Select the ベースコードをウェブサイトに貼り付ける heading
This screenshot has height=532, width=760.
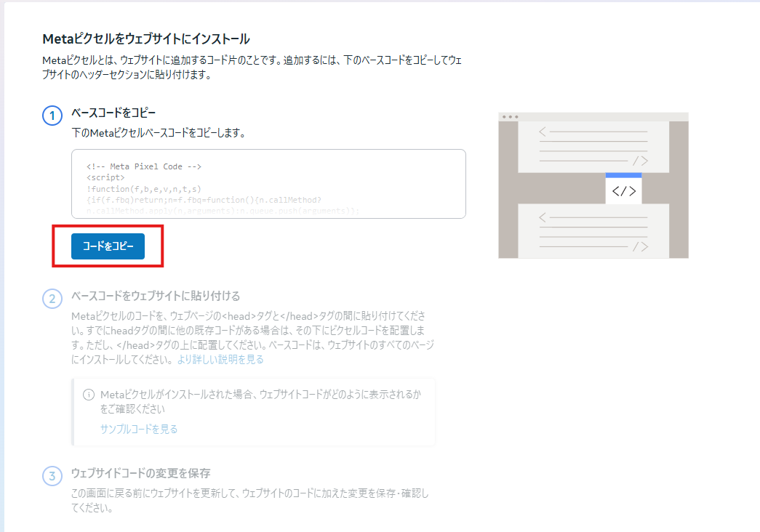[156, 296]
